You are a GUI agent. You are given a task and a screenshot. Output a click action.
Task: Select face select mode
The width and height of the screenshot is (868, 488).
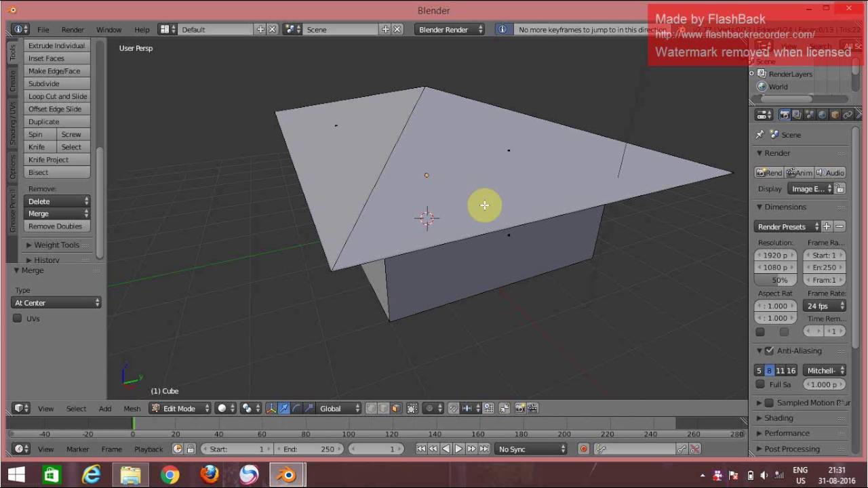click(396, 408)
